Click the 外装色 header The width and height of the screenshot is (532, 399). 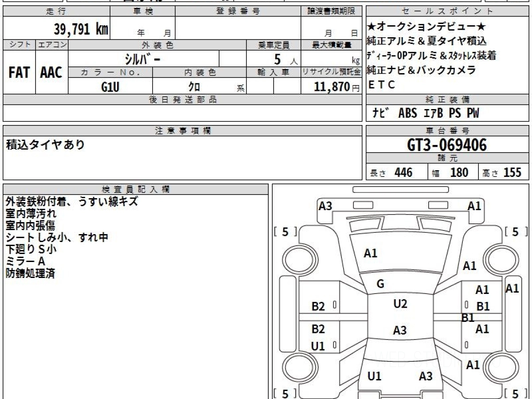coord(157,45)
